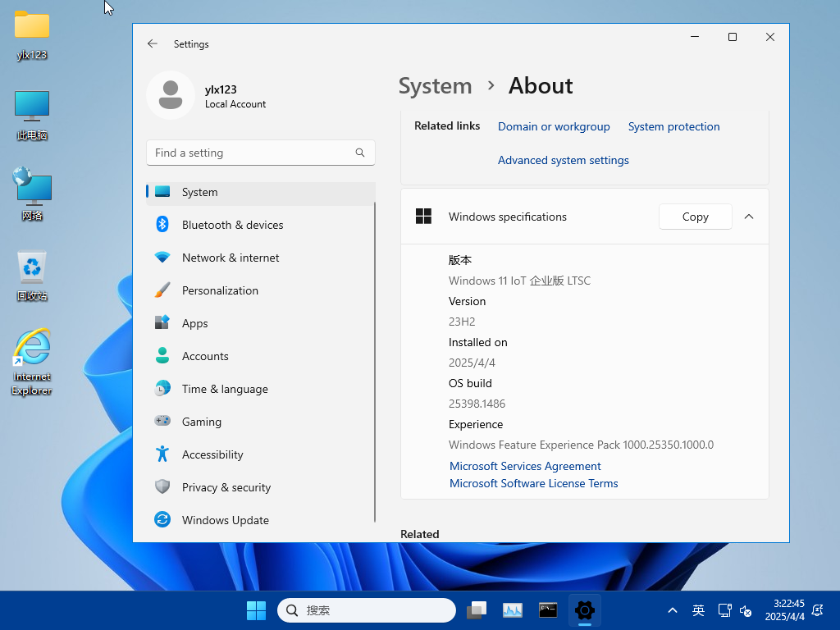Go to Accounts settings
Image resolution: width=840 pixels, height=630 pixels.
pyautogui.click(x=261, y=356)
